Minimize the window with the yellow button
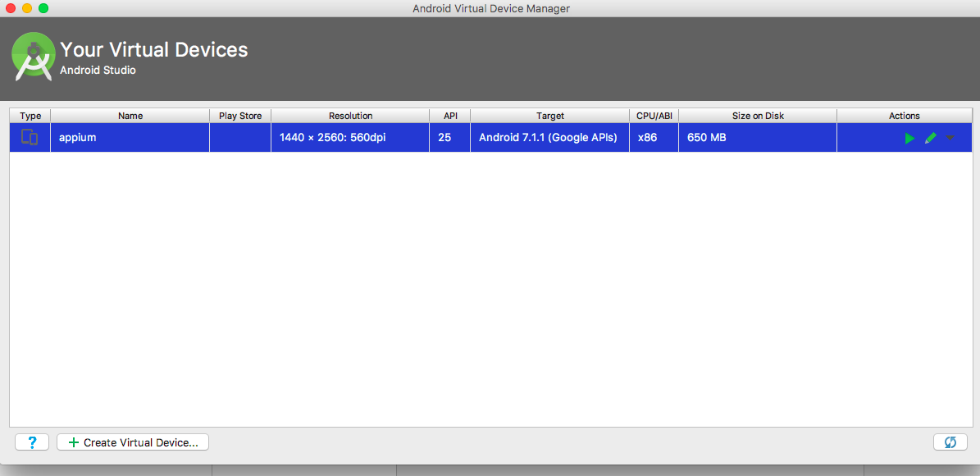980x476 pixels. tap(27, 8)
